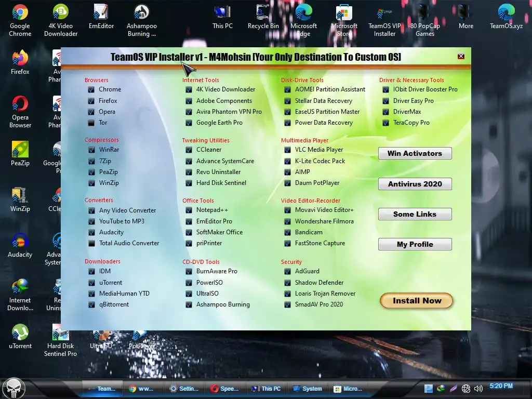Enable Total Audio Converter checkbox
The height and width of the screenshot is (399, 532).
(91, 243)
